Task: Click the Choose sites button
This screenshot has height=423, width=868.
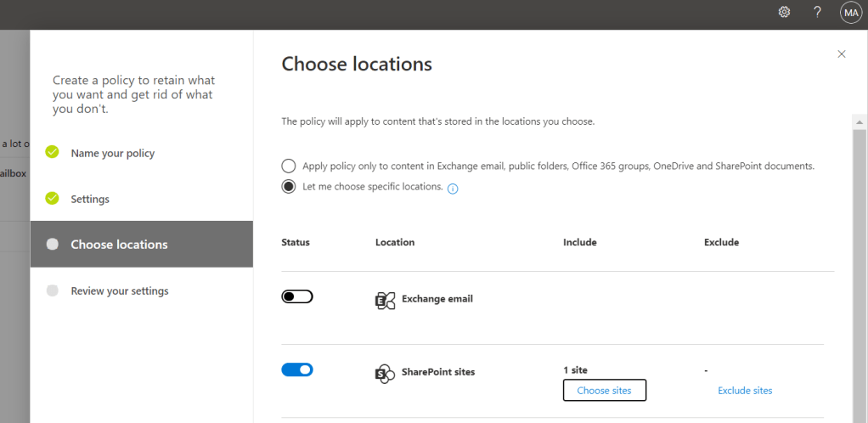Action: (x=604, y=391)
